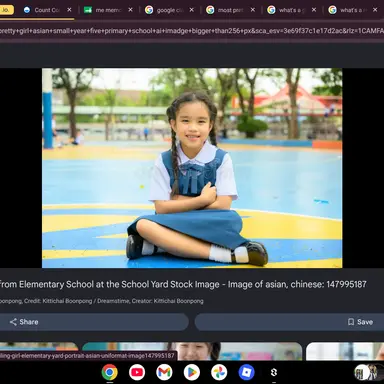Launch YouTube from the shelf
Image resolution: width=384 pixels, height=384 pixels.
pos(137,372)
